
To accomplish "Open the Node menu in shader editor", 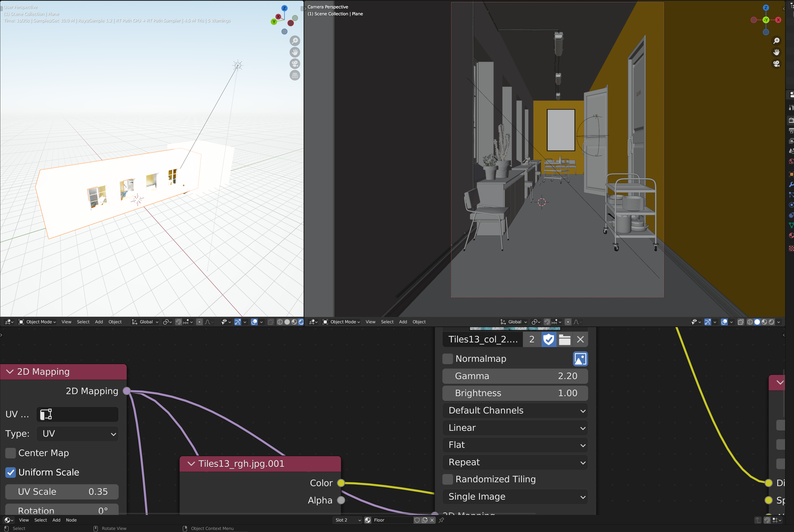I will [x=71, y=520].
